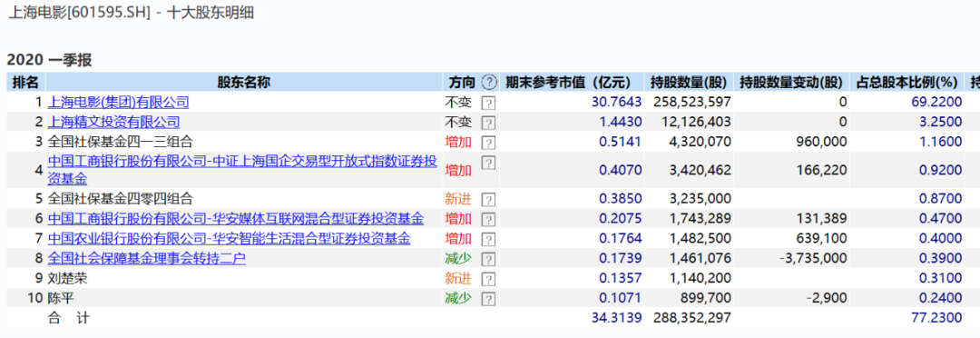Click total shares value 288,352,297
Viewport: 980px width, 338px height.
point(691,318)
